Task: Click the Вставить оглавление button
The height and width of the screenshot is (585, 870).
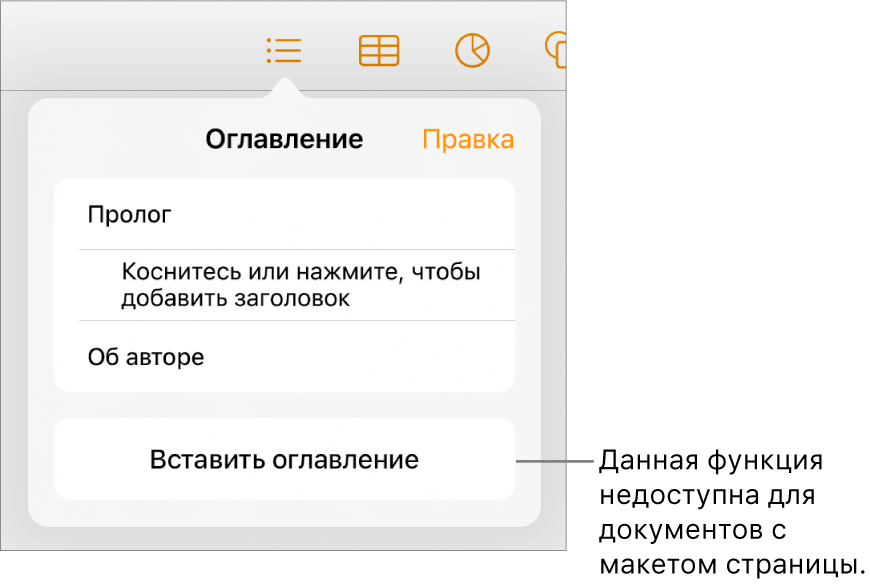Action: coord(285,460)
